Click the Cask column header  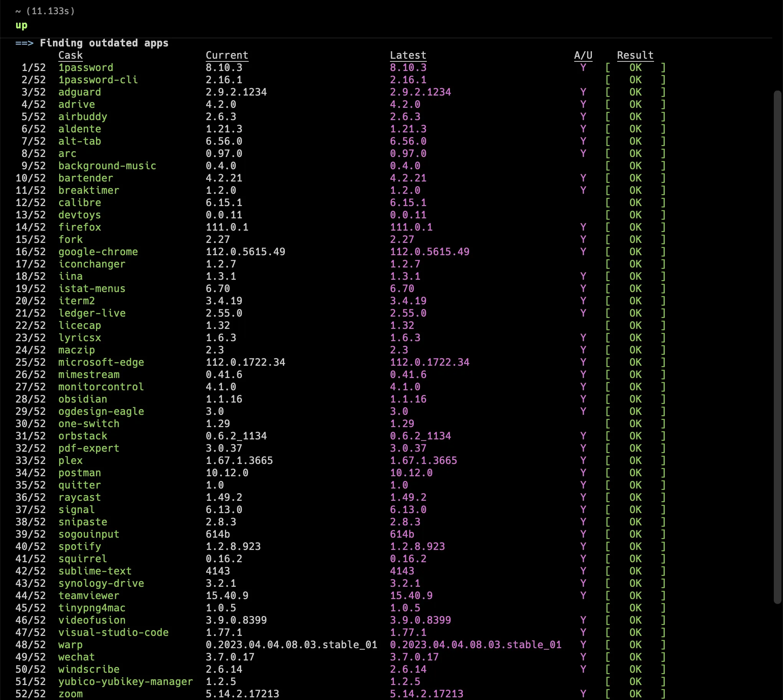tap(70, 55)
